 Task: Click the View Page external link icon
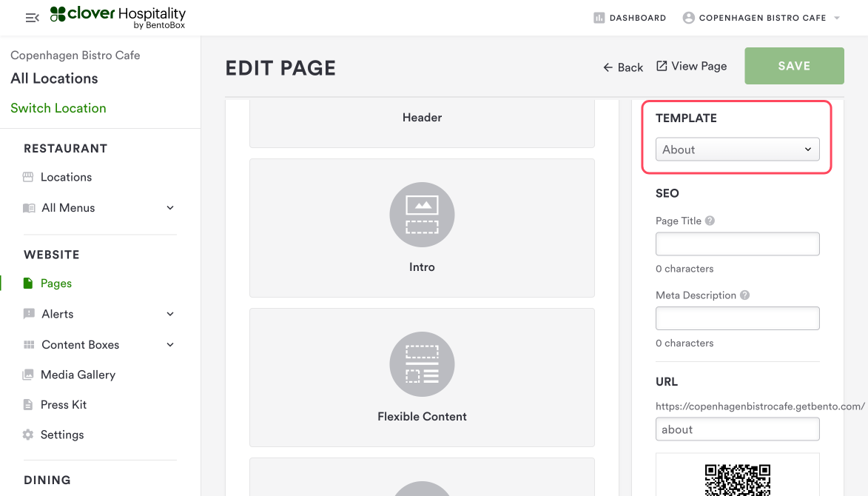(662, 66)
